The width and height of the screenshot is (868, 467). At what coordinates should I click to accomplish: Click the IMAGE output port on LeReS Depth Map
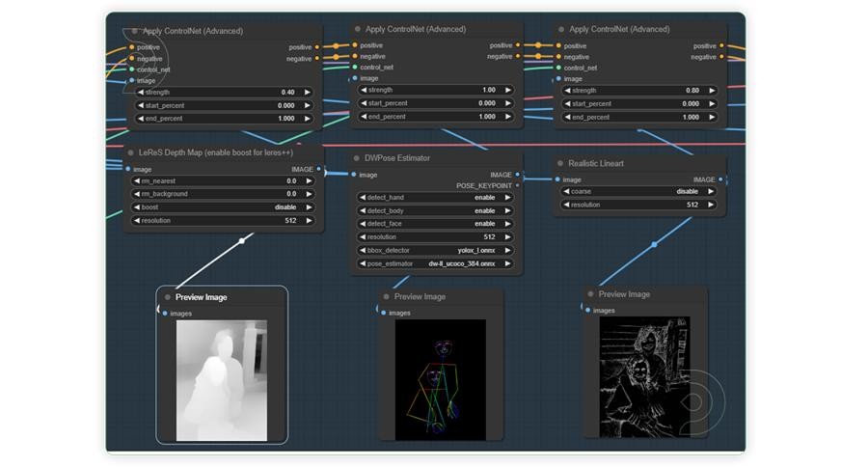point(319,169)
